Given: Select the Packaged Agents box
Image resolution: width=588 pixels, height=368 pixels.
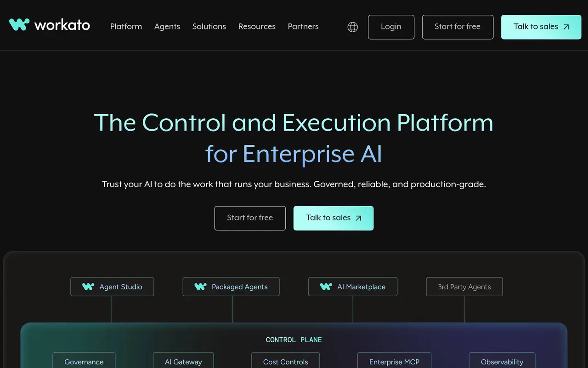Looking at the screenshot, I should point(231,287).
